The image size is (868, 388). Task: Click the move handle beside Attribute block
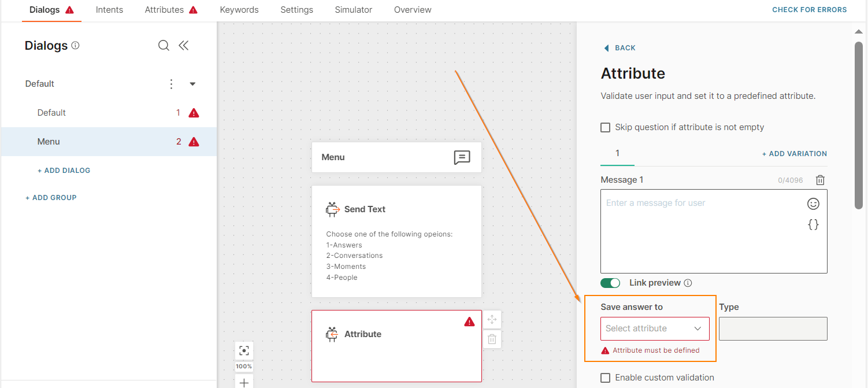(x=492, y=319)
